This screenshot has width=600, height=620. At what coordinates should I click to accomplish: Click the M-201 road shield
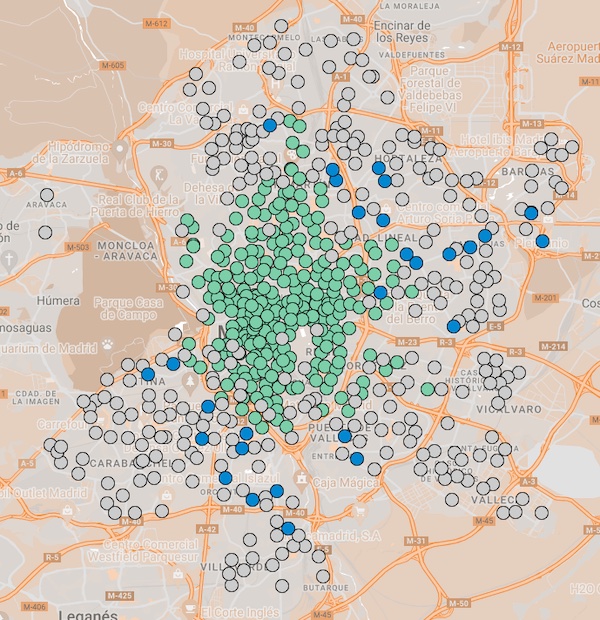pos(544,298)
